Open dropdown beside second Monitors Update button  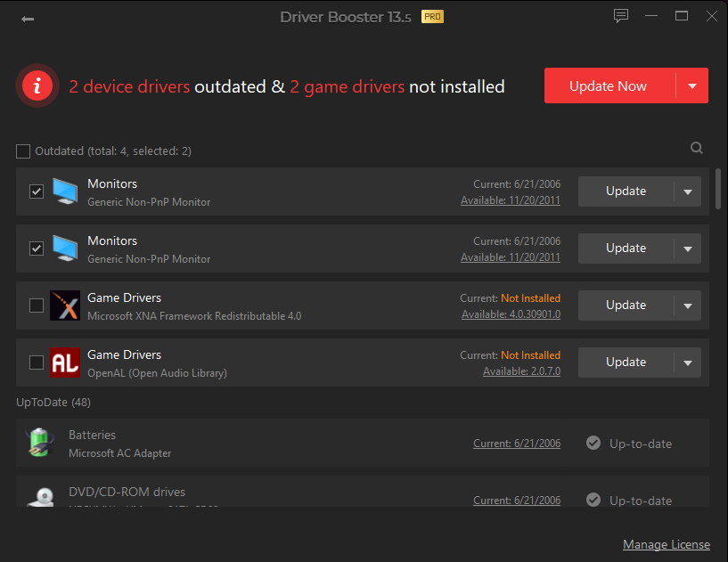[x=688, y=248]
